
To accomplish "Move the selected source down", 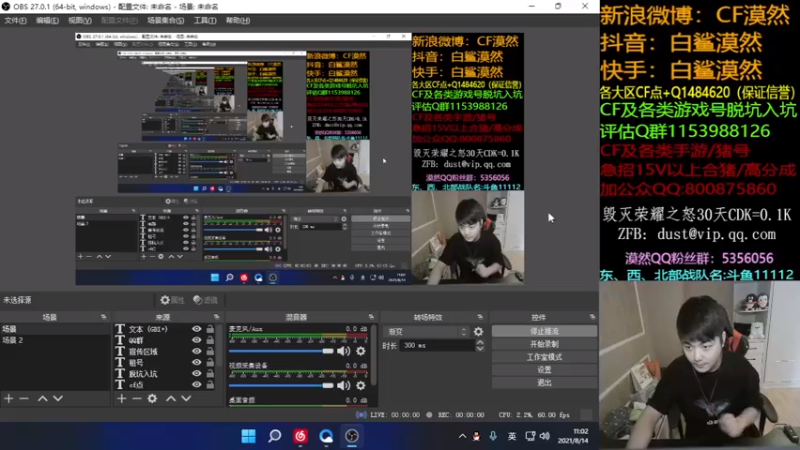I will click(186, 398).
